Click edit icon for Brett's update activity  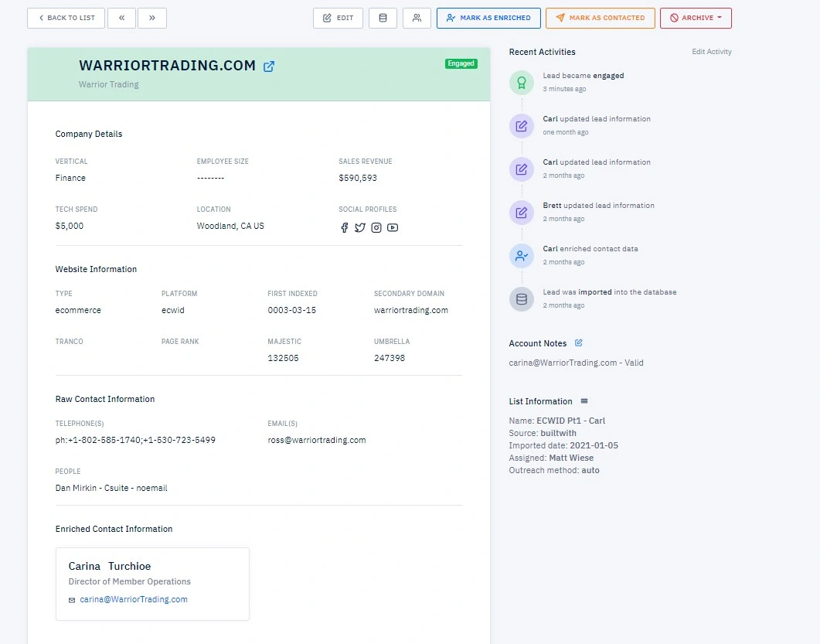coord(522,213)
